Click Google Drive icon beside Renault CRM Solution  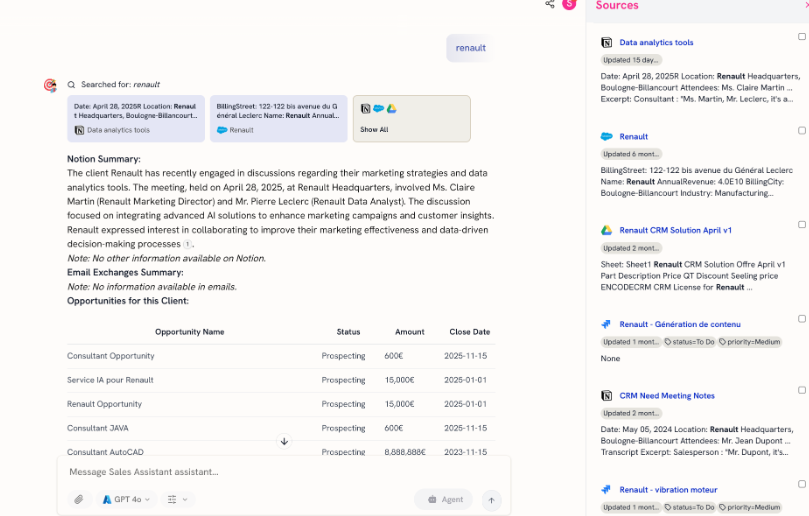click(607, 230)
